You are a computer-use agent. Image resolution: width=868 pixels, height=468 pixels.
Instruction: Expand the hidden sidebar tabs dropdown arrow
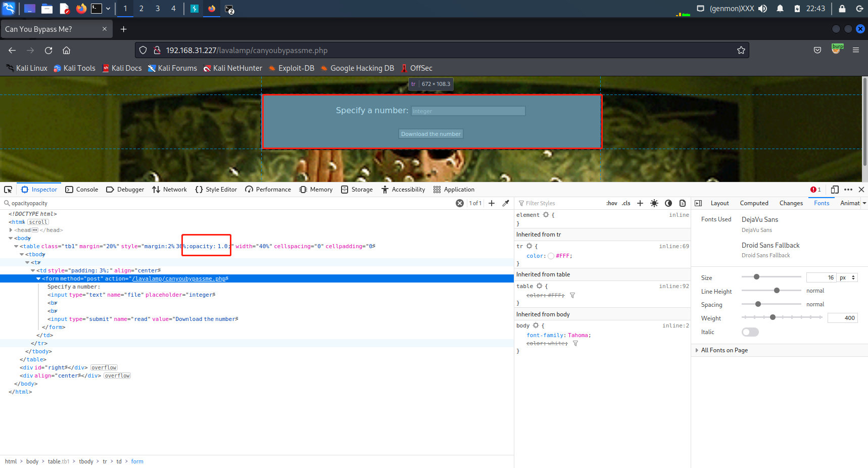tap(864, 203)
